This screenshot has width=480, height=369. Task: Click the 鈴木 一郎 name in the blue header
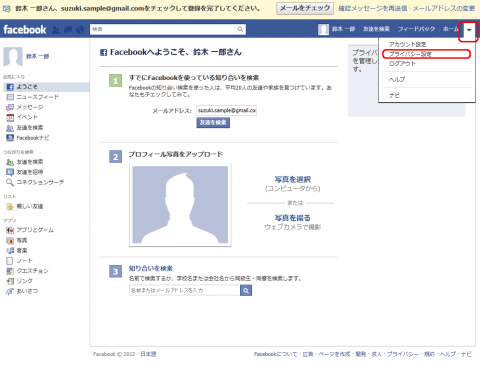343,29
